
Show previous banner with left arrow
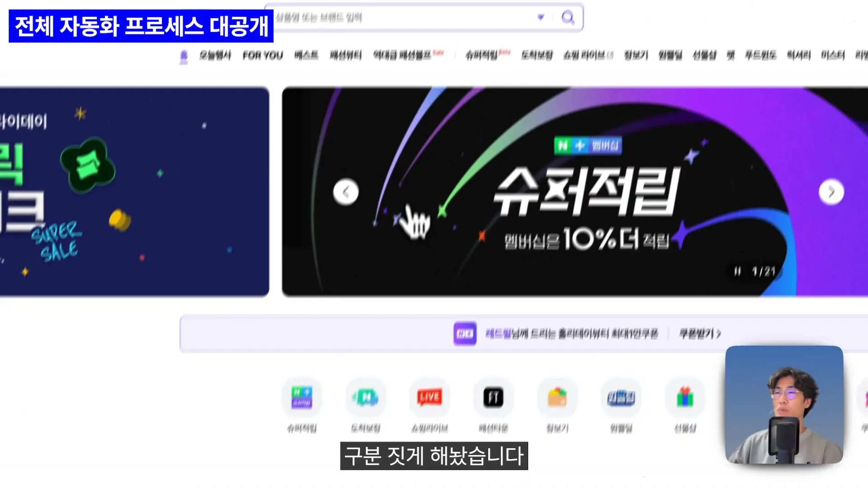click(x=346, y=192)
